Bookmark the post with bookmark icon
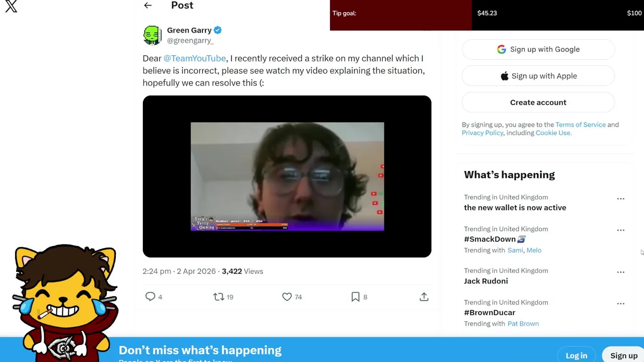The image size is (644, 362). [x=355, y=297]
